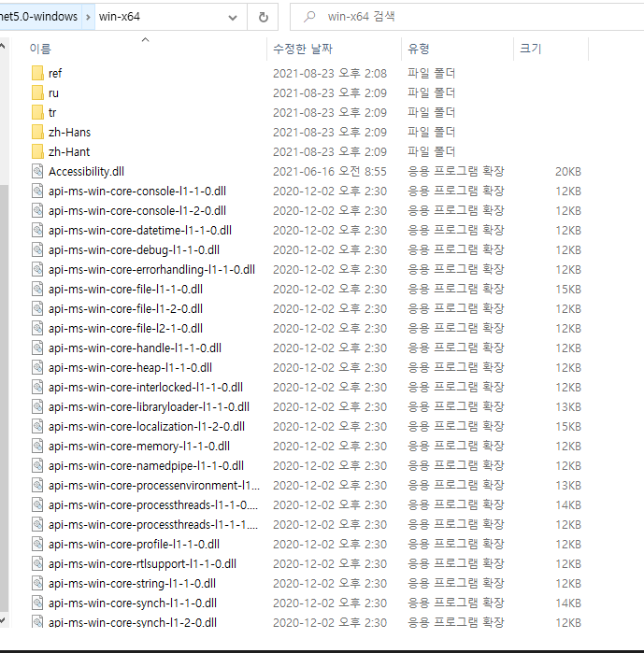This screenshot has width=644, height=653.
Task: Select file name api-ms-win-core-datetime-l1-1-0.dll
Action: 140,230
